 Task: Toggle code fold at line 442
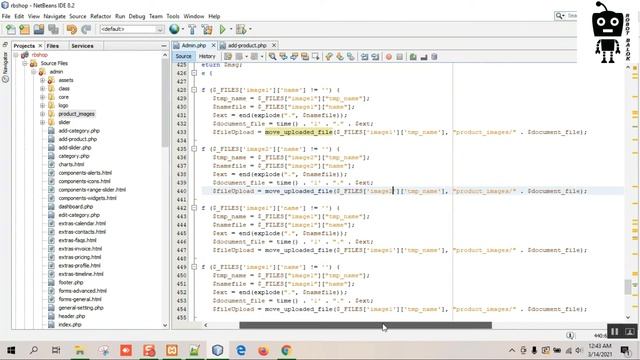point(194,208)
